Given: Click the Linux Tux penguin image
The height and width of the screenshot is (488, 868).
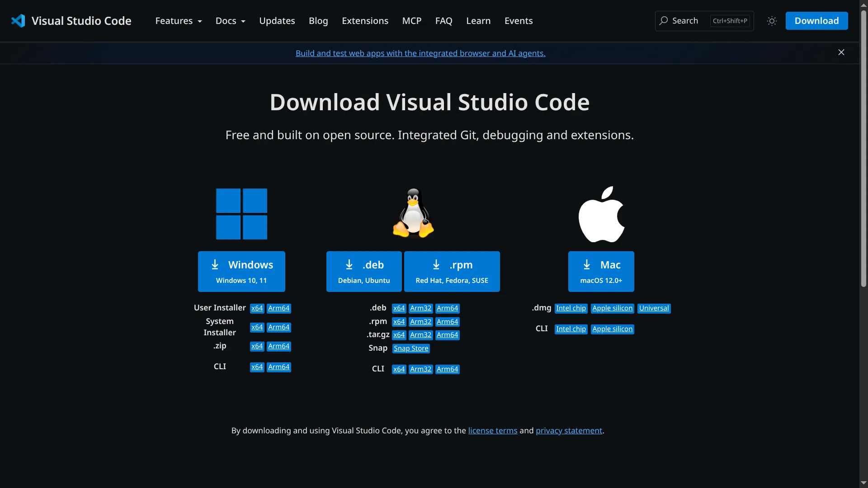Looking at the screenshot, I should 413,213.
